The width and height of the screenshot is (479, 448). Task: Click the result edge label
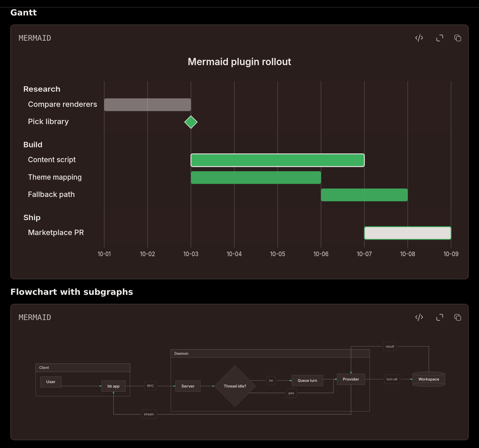tap(390, 347)
